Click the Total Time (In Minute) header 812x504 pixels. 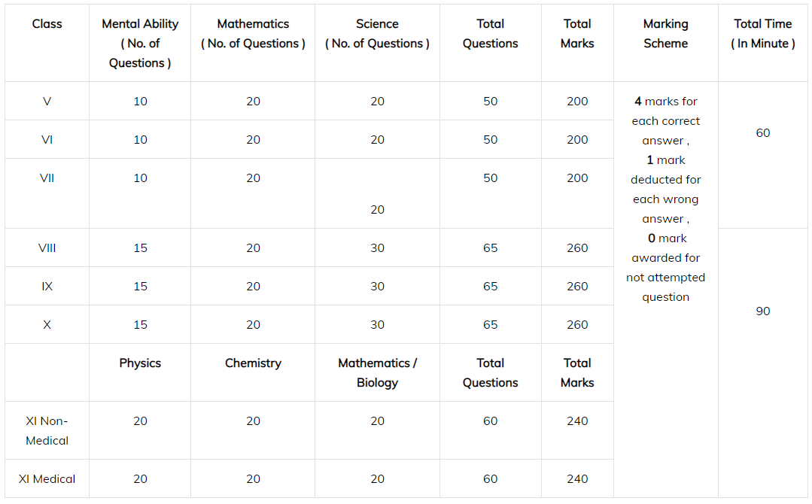coord(762,34)
